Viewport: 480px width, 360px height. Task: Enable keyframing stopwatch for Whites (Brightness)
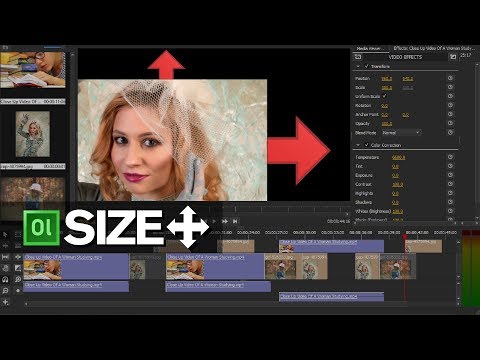[450, 211]
